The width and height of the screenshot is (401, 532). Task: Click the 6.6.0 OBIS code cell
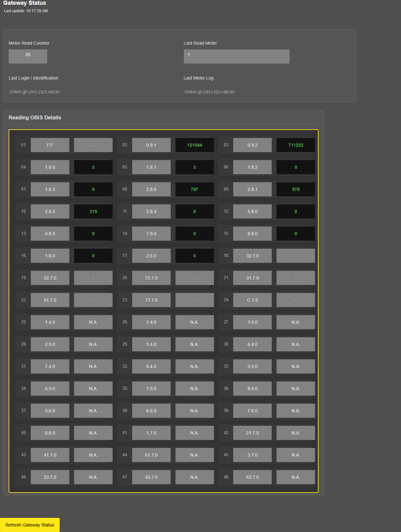pos(151,411)
